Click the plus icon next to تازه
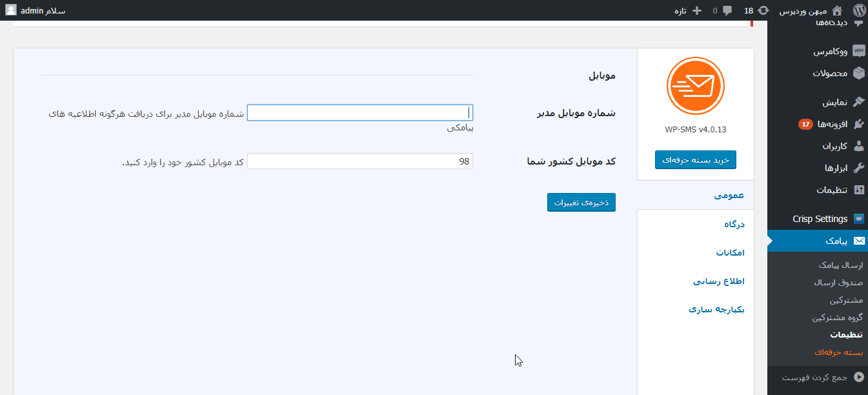Screen dimensions: 868x395 click(696, 10)
